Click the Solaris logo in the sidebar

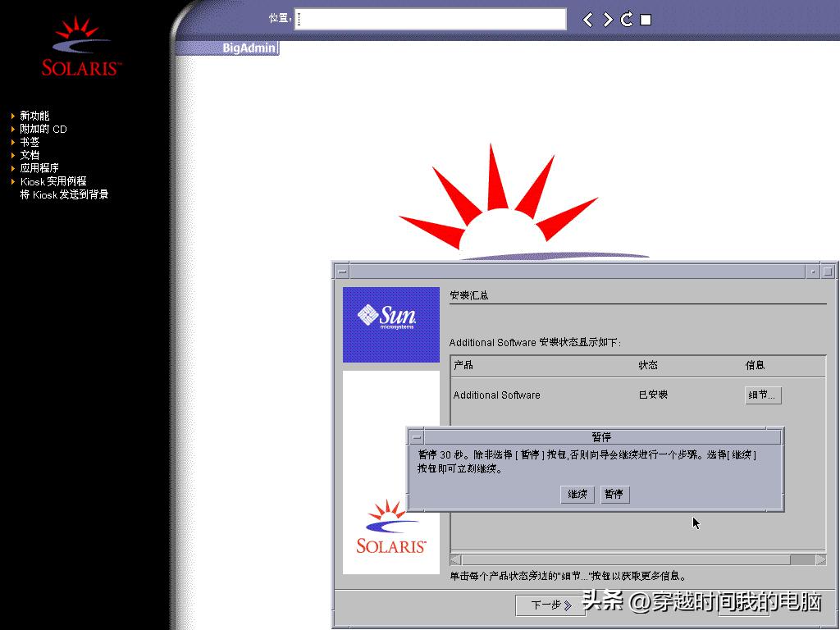(x=81, y=47)
